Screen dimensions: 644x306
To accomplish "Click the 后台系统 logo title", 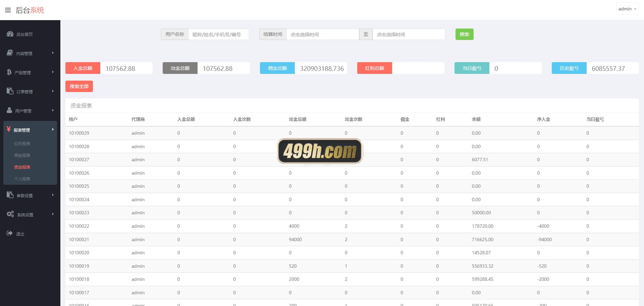I will [x=30, y=10].
